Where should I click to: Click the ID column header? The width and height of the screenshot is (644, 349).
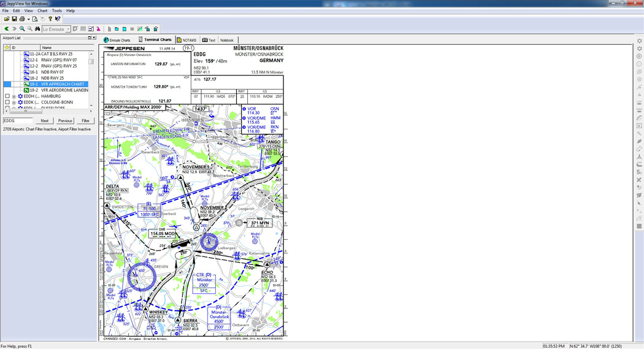point(26,48)
